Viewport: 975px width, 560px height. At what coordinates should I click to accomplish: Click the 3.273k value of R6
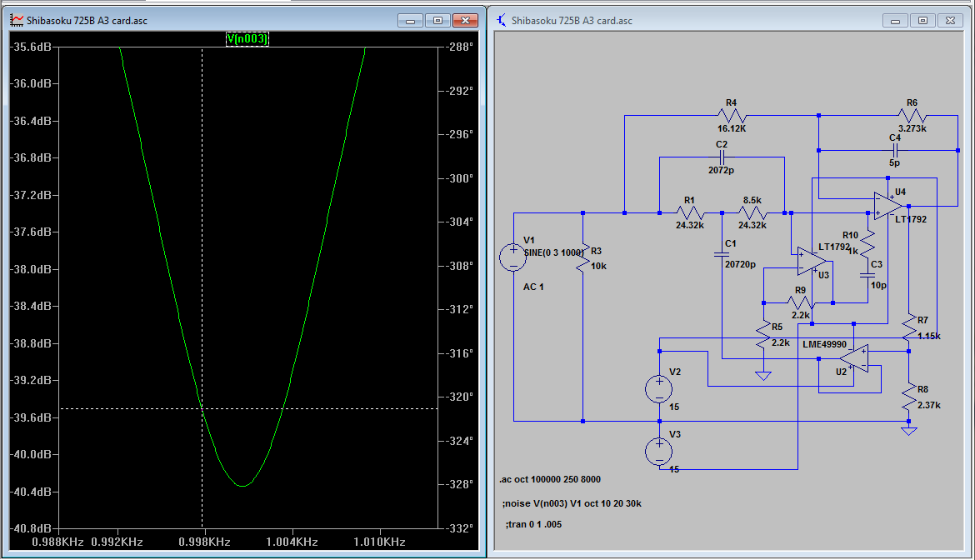click(x=912, y=128)
